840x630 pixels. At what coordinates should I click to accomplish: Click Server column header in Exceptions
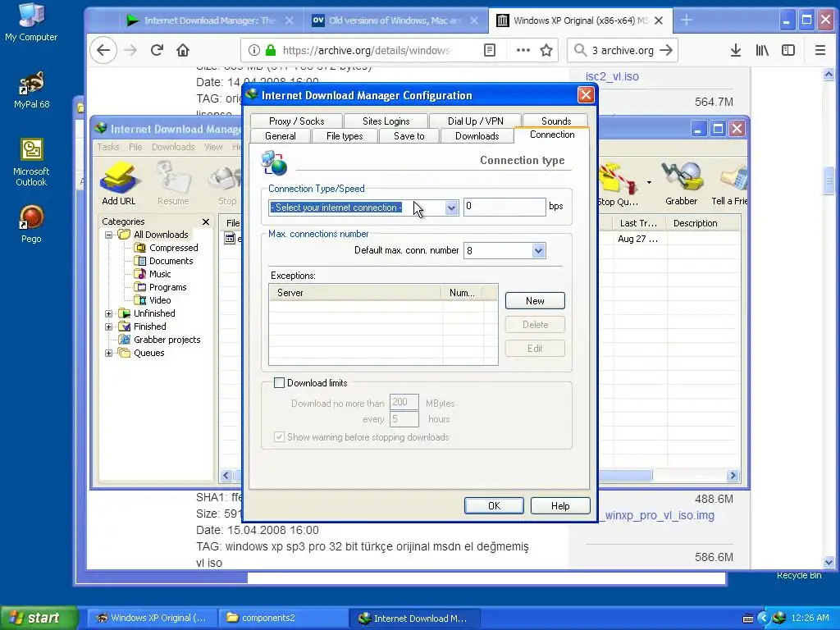point(355,293)
